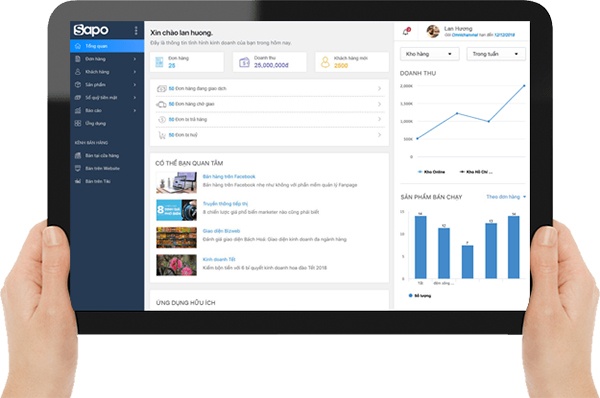Expand the Đơn hàng sidebar submenu arrow
This screenshot has height=398, width=600.
135,59
